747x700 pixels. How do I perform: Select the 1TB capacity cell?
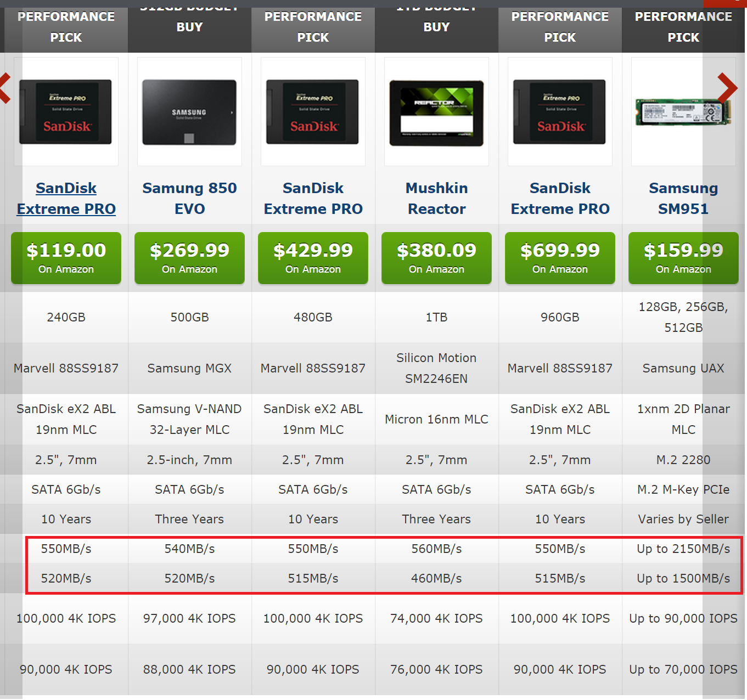click(436, 317)
